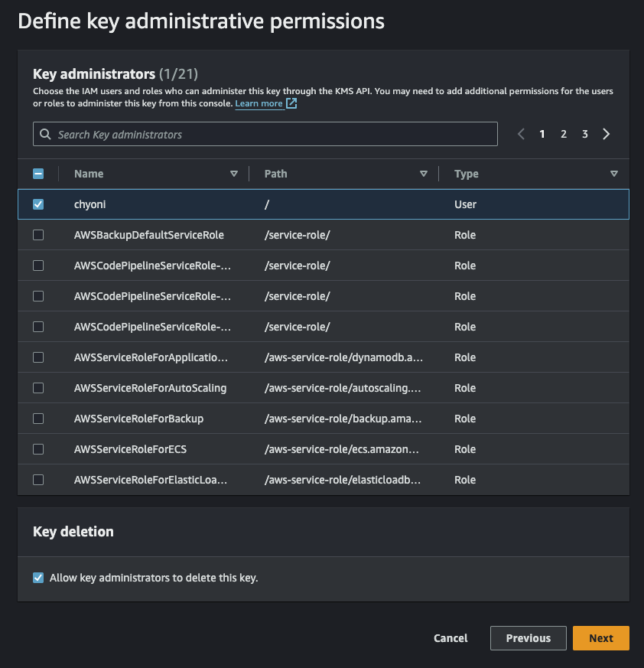
Task: Go to page 2 of administrators
Action: point(564,134)
